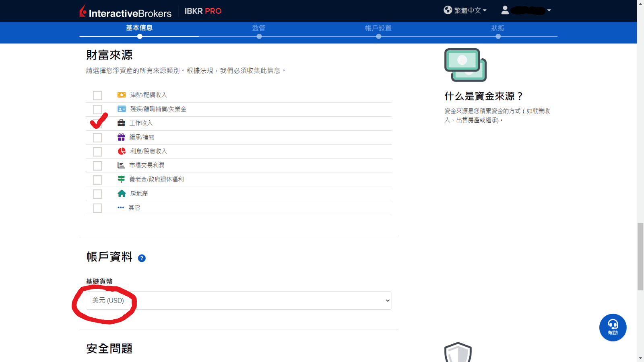Click the briefcase icon beside 工作收入
Viewport: 644px width, 362px height.
[121, 123]
